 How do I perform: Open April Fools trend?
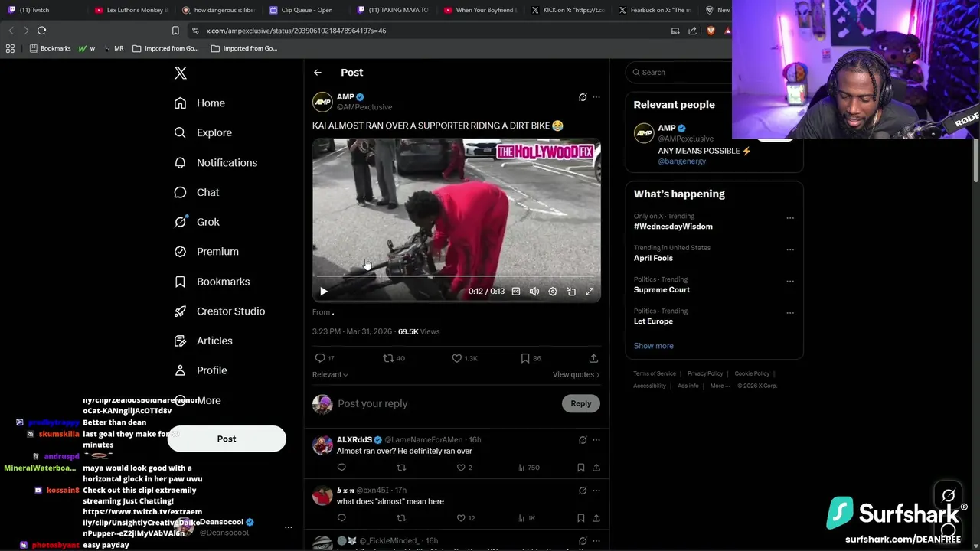click(653, 258)
